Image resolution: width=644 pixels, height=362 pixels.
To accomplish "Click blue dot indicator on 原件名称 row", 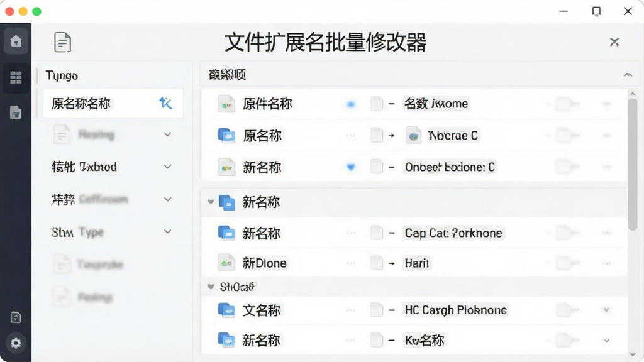I will pos(351,104).
